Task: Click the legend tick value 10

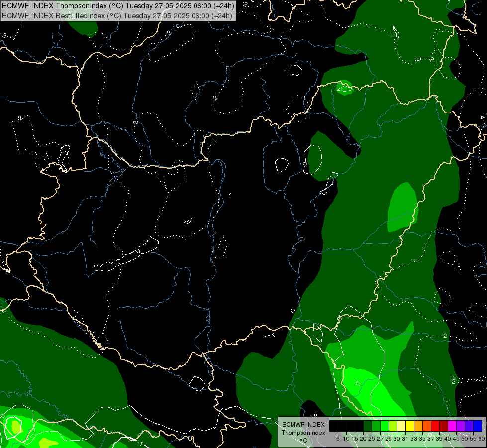Action: click(346, 439)
